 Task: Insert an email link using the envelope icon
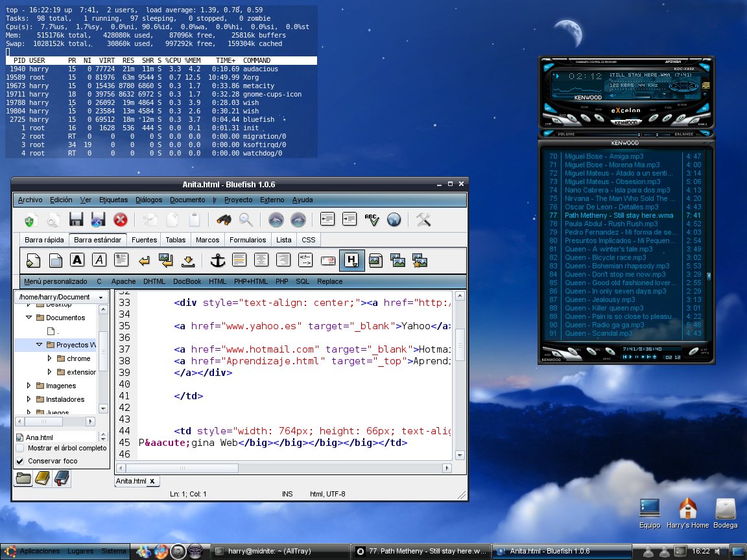(x=327, y=261)
